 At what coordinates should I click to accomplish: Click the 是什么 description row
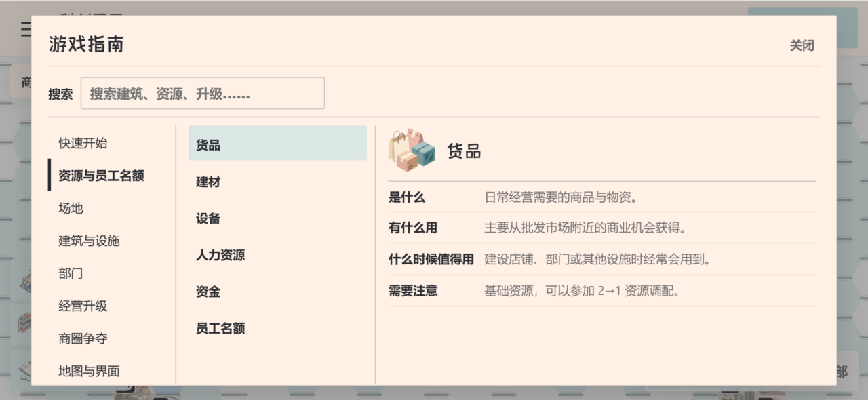[x=602, y=197]
